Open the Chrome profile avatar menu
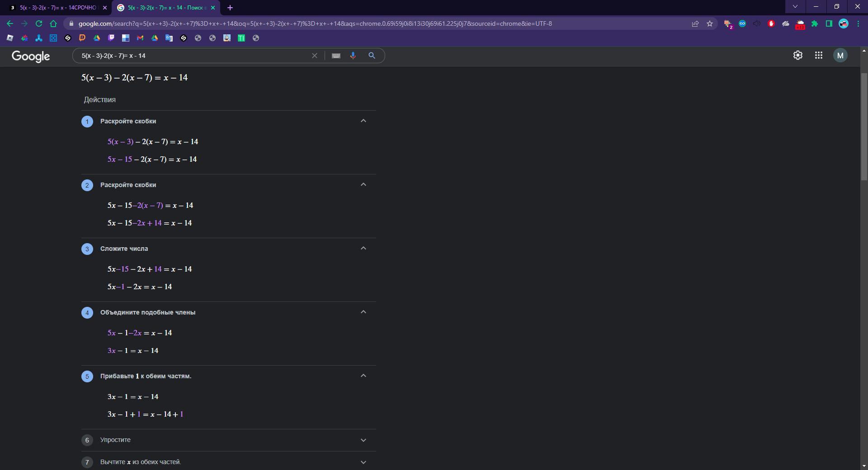 pos(844,23)
